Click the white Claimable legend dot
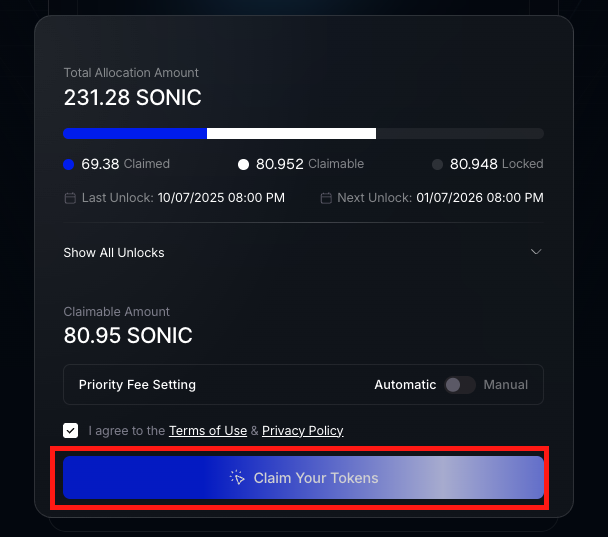Screen dimensions: 608x537 [243, 164]
